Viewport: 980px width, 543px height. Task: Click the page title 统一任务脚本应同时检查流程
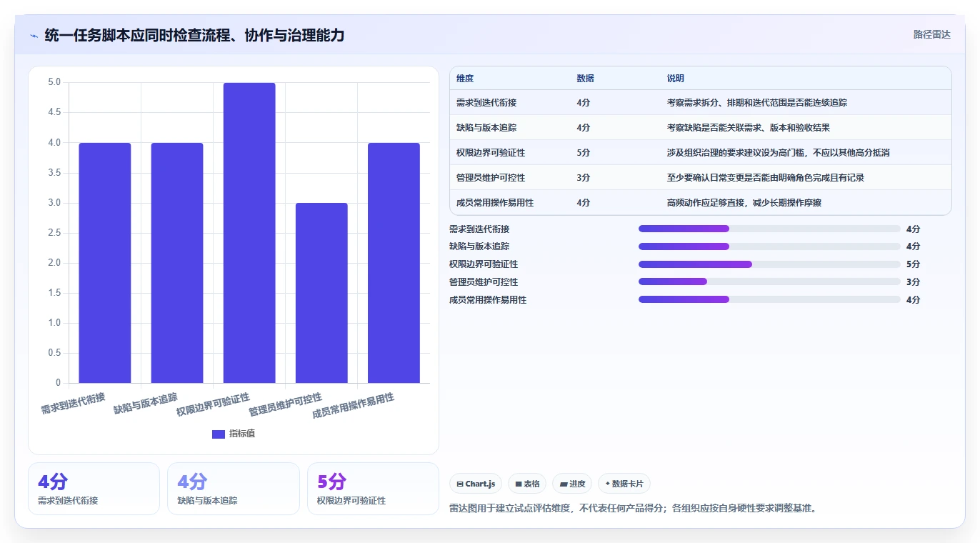coord(194,35)
